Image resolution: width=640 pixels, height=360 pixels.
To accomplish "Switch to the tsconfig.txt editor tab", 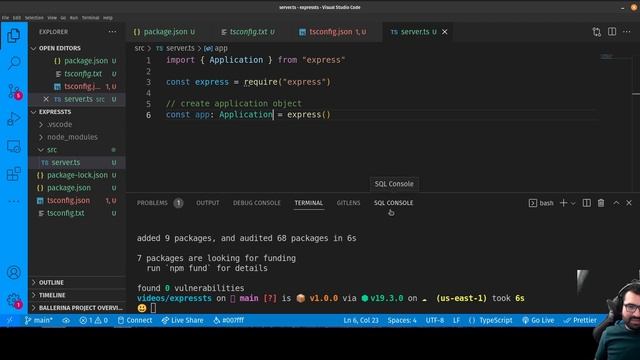I will click(x=248, y=32).
